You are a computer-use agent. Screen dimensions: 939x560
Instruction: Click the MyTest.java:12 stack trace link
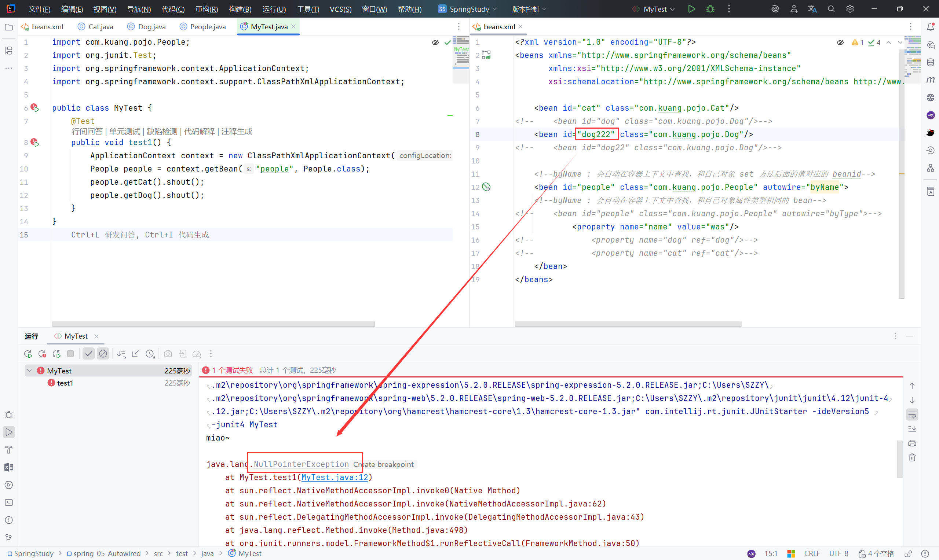[x=335, y=478]
